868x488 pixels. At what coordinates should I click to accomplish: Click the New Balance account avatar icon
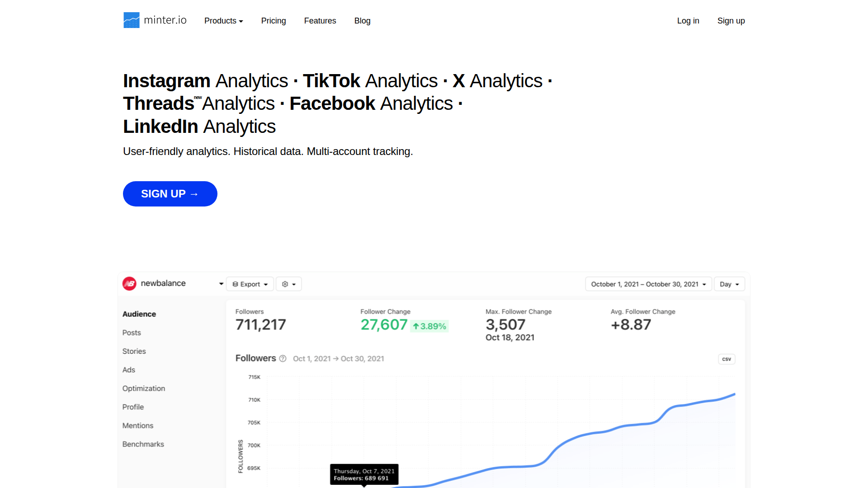(x=129, y=283)
